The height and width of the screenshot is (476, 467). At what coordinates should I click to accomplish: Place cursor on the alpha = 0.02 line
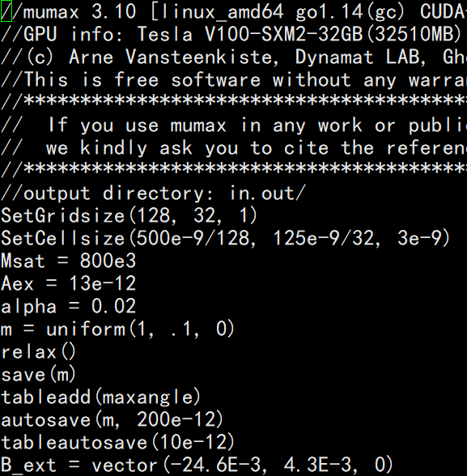[69, 306]
